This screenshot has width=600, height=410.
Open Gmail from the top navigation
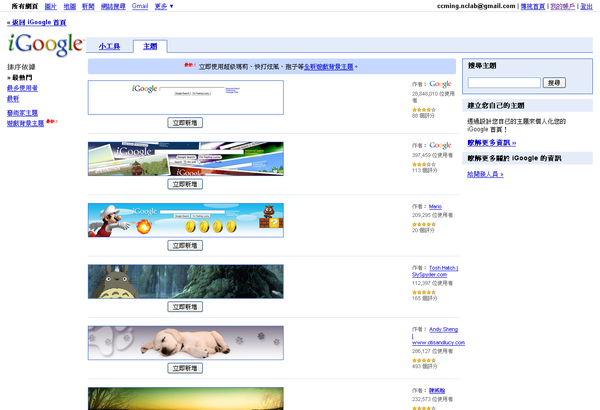click(x=140, y=6)
